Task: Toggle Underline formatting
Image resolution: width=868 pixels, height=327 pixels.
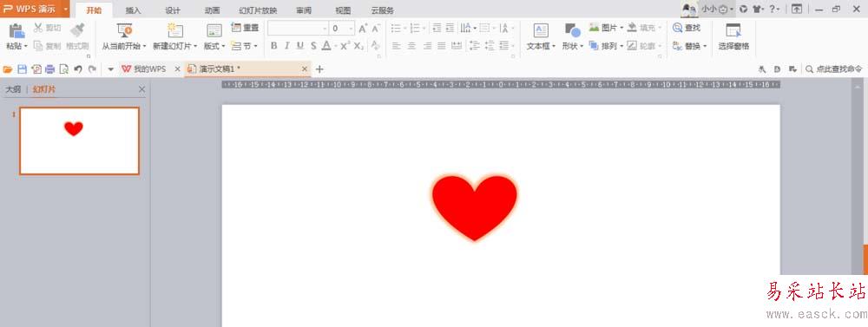Action: pos(300,46)
